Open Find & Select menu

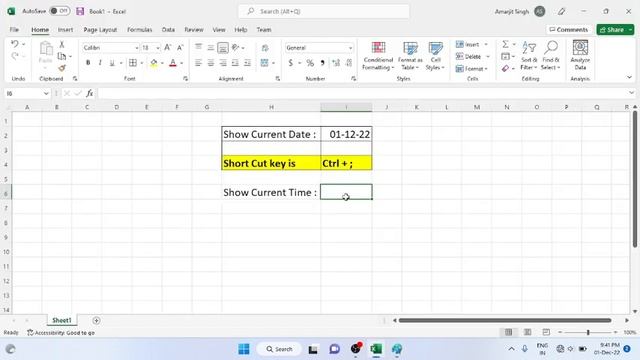(551, 56)
